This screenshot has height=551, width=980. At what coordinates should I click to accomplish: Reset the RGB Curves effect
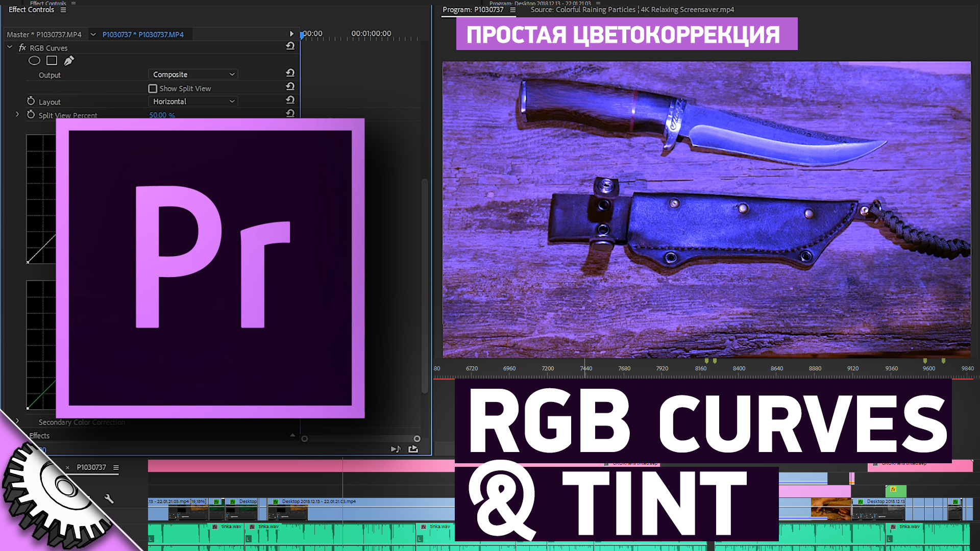click(x=290, y=46)
